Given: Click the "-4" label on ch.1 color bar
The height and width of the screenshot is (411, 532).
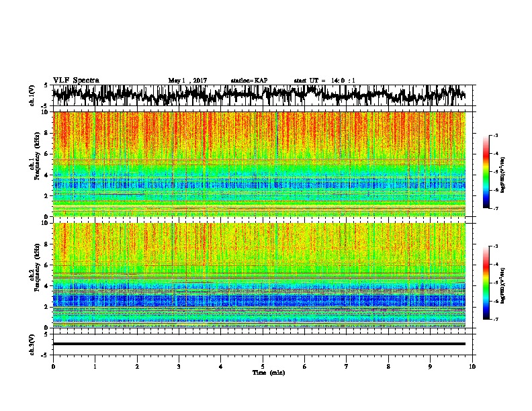Looking at the screenshot, I should [496, 154].
